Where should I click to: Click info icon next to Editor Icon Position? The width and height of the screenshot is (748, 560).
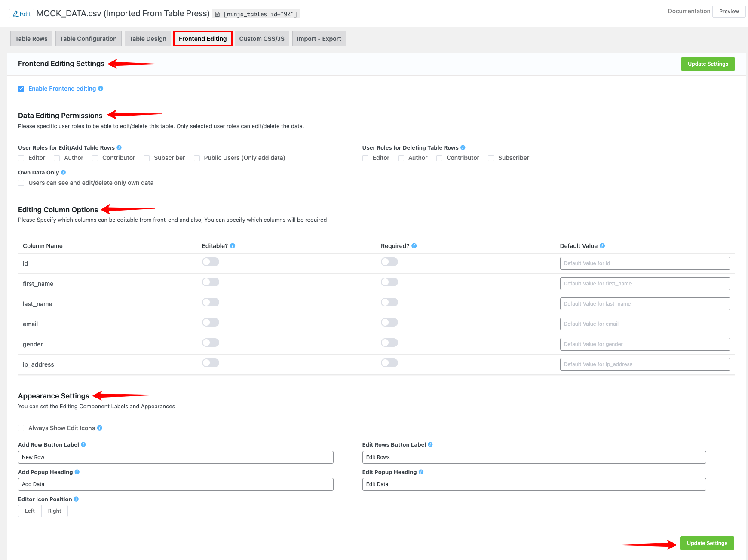(x=76, y=499)
